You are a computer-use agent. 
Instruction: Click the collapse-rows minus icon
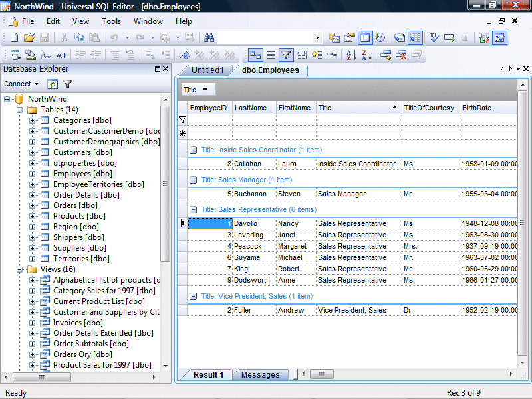point(332,55)
